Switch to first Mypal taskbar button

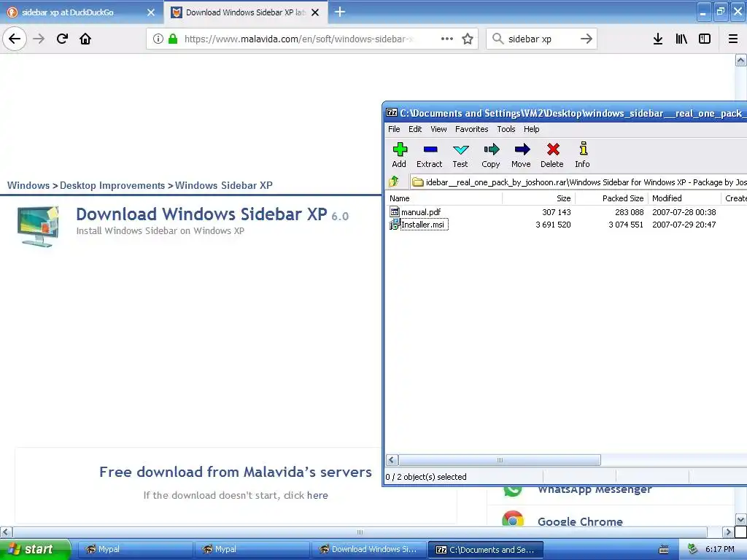pos(135,549)
